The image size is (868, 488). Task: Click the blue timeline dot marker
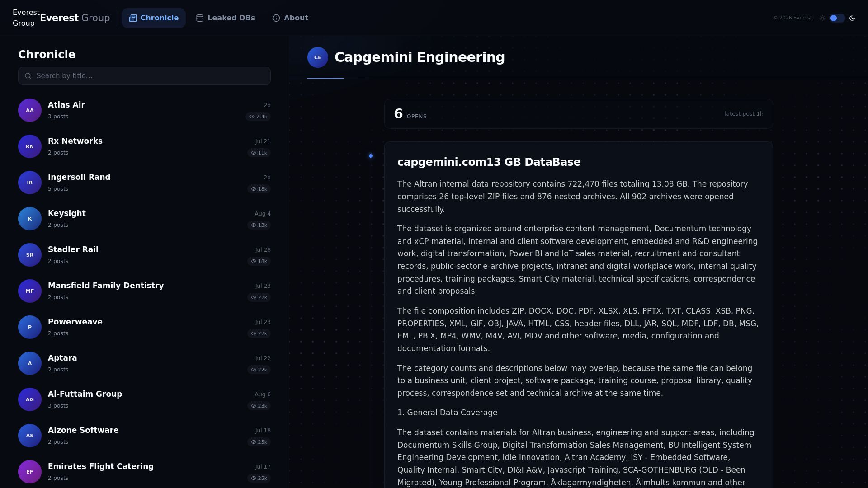371,156
